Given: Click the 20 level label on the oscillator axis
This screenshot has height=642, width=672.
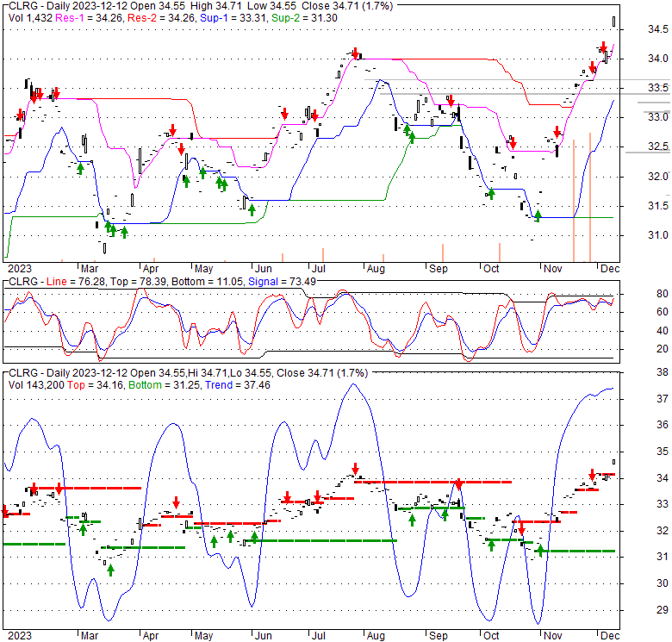Looking at the screenshot, I should coord(663,349).
